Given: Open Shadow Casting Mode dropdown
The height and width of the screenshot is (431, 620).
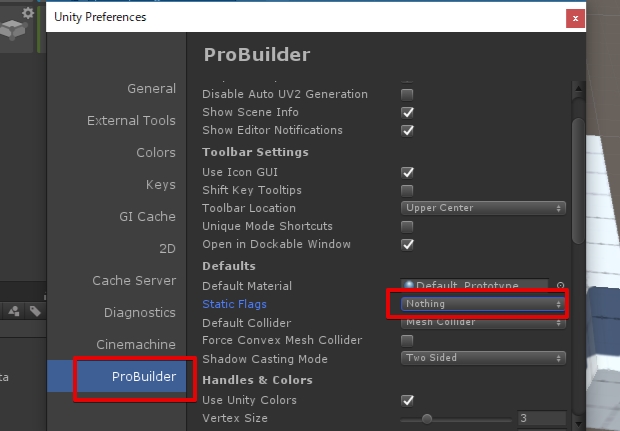Looking at the screenshot, I should pos(483,358).
